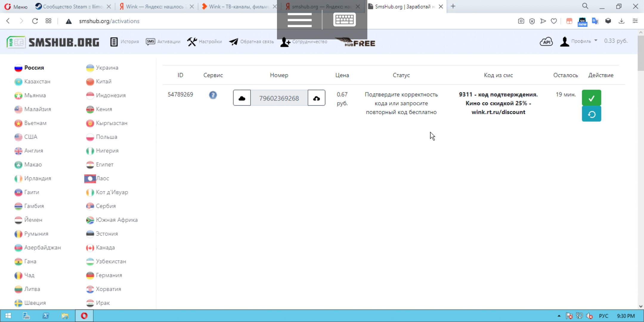
Task: Show hidden system tray icons arrow
Action: [x=559, y=316]
